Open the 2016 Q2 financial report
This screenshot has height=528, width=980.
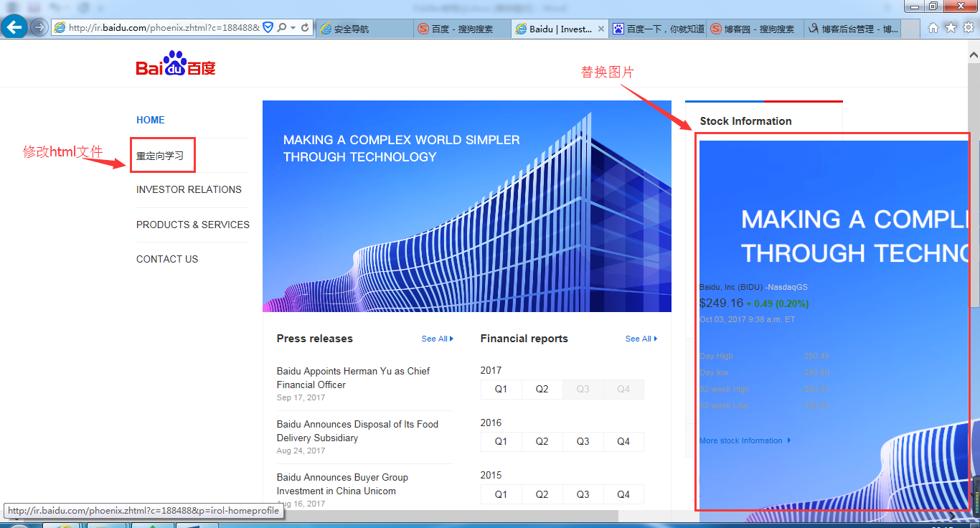(542, 441)
